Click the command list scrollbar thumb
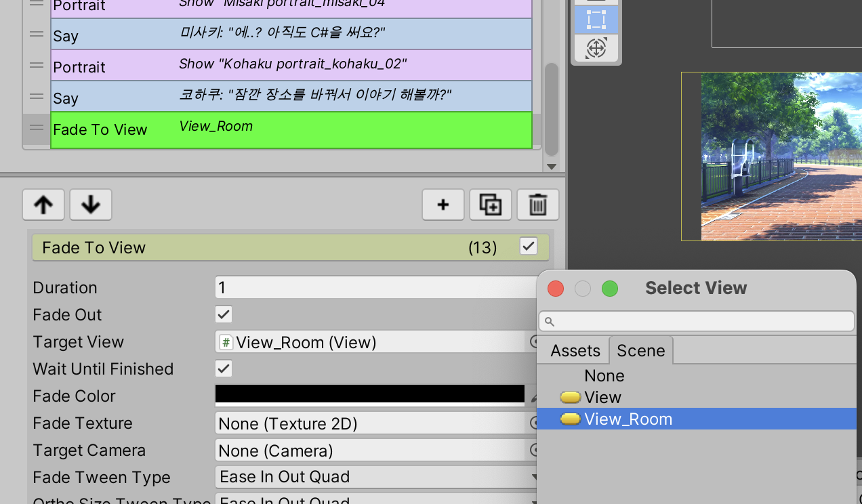Image resolution: width=862 pixels, height=504 pixels. pos(552,110)
